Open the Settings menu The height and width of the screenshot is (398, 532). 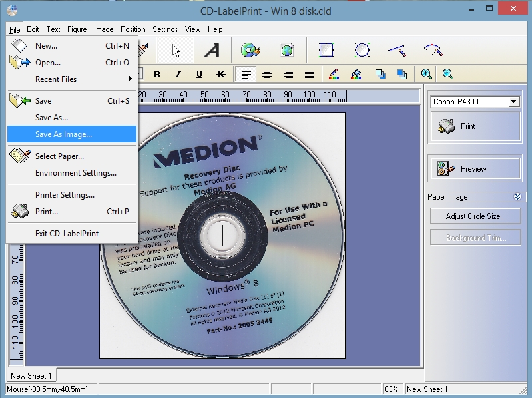165,29
